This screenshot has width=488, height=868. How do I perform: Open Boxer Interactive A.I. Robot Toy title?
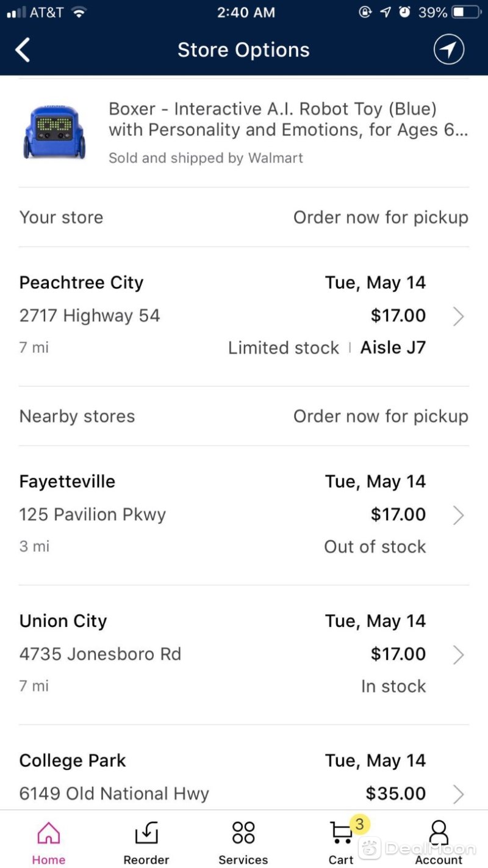288,119
